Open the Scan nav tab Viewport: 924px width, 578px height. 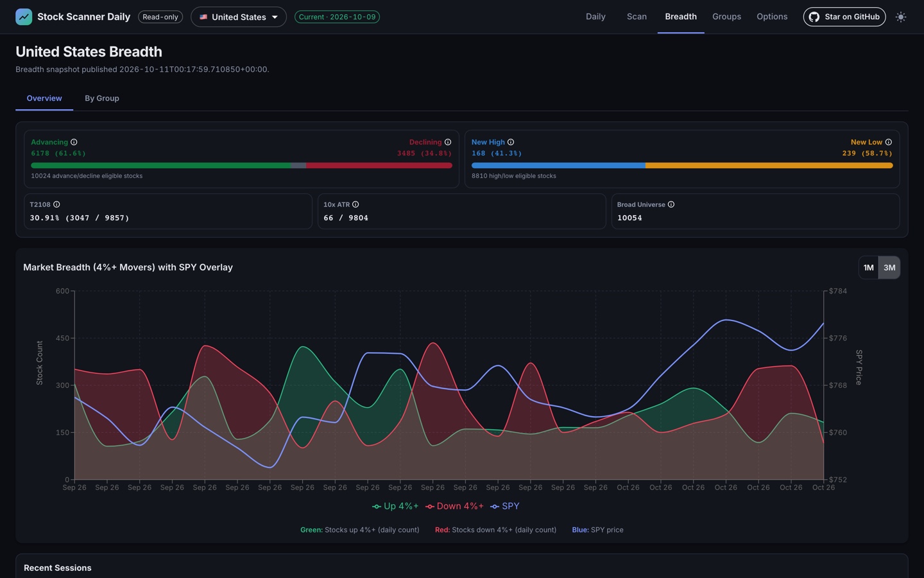(x=637, y=17)
